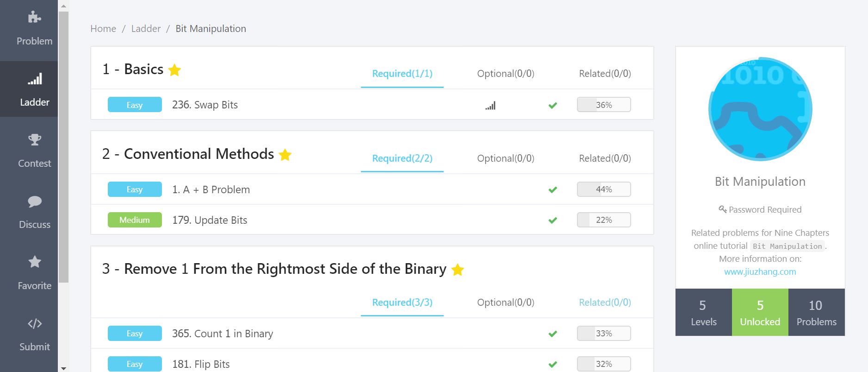Click the Bit Manipulation circular thumbnail image
The image size is (868, 372).
[760, 109]
